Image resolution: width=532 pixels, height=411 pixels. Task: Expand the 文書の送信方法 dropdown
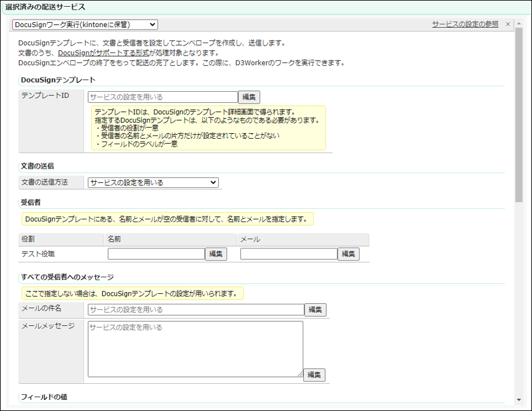tap(153, 182)
